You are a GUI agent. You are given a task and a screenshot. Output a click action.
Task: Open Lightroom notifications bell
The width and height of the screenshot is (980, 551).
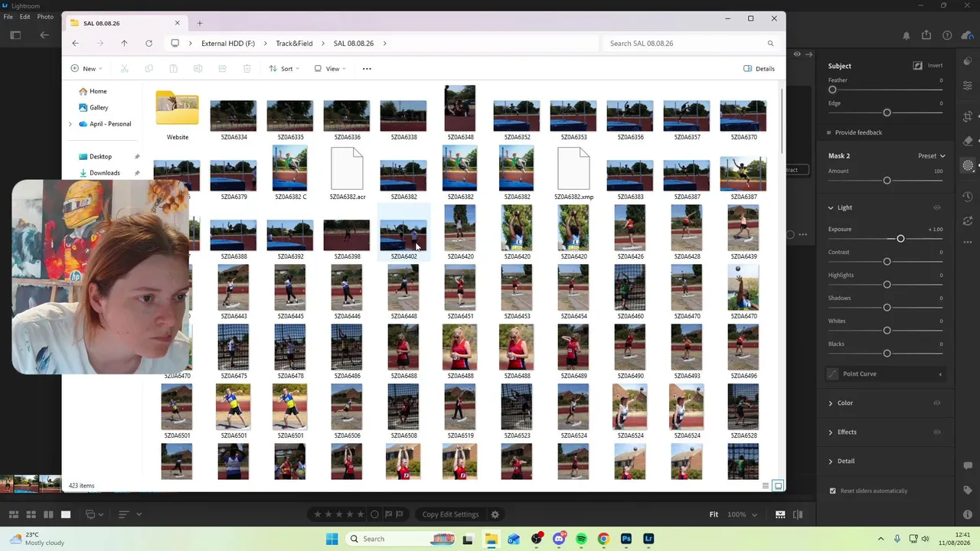906,35
